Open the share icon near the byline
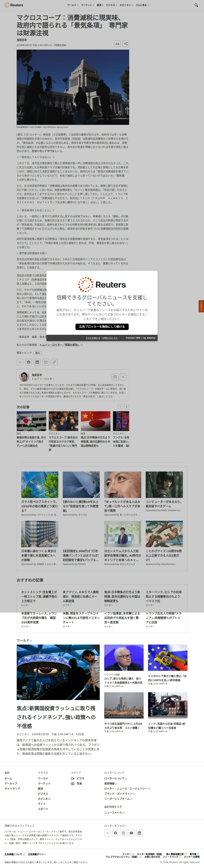Viewport: 204px width, 868px height. (126, 44)
